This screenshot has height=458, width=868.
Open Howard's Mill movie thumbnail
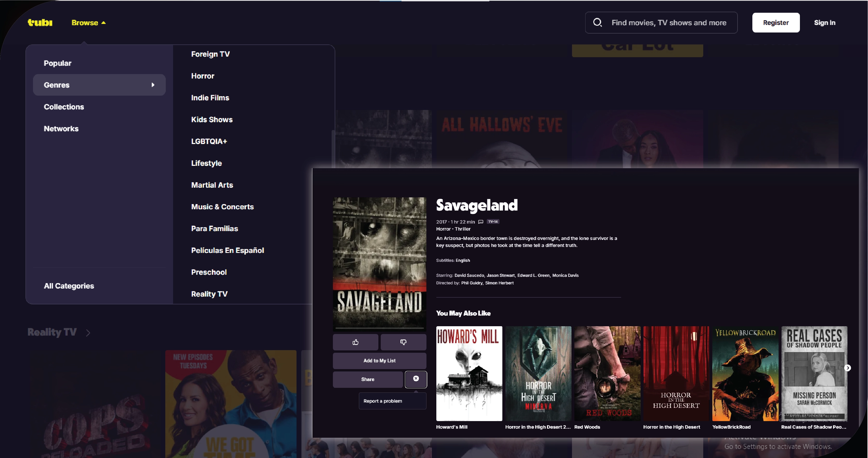pyautogui.click(x=469, y=373)
